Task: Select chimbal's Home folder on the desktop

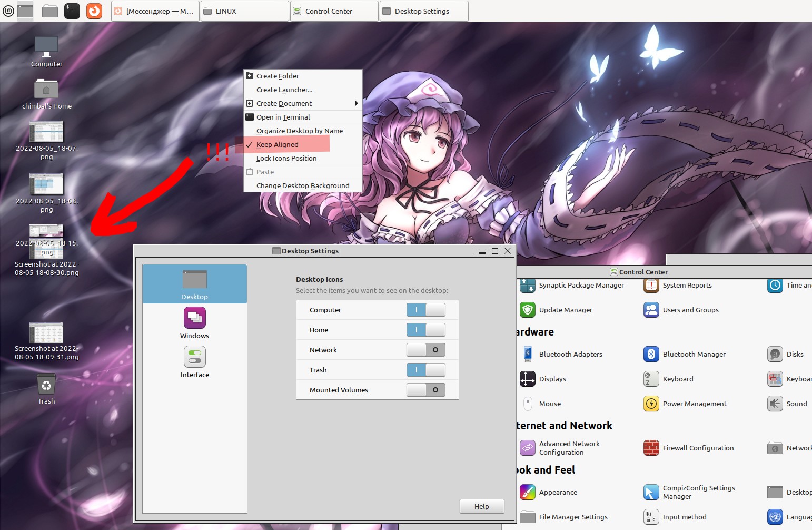Action: (x=46, y=94)
